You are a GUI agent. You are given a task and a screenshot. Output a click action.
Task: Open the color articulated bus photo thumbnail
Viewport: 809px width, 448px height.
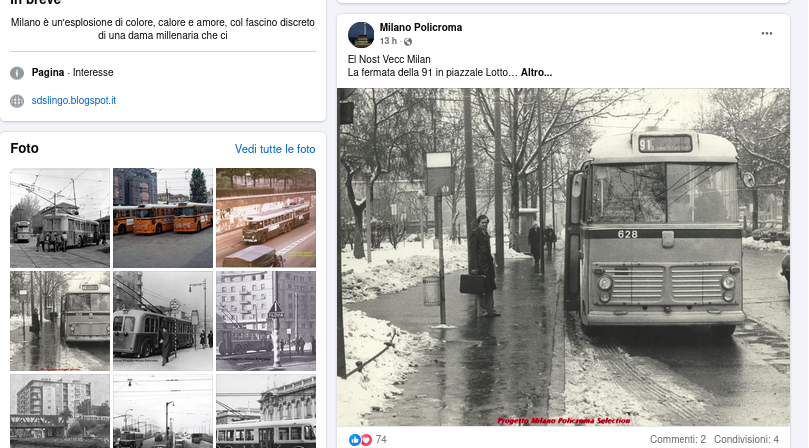pos(266,218)
